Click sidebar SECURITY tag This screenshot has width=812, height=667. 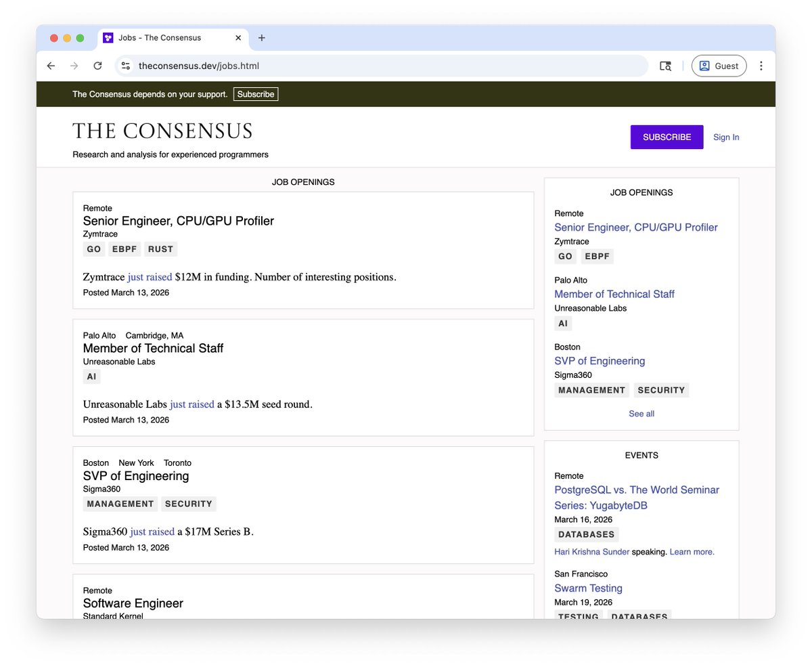661,390
